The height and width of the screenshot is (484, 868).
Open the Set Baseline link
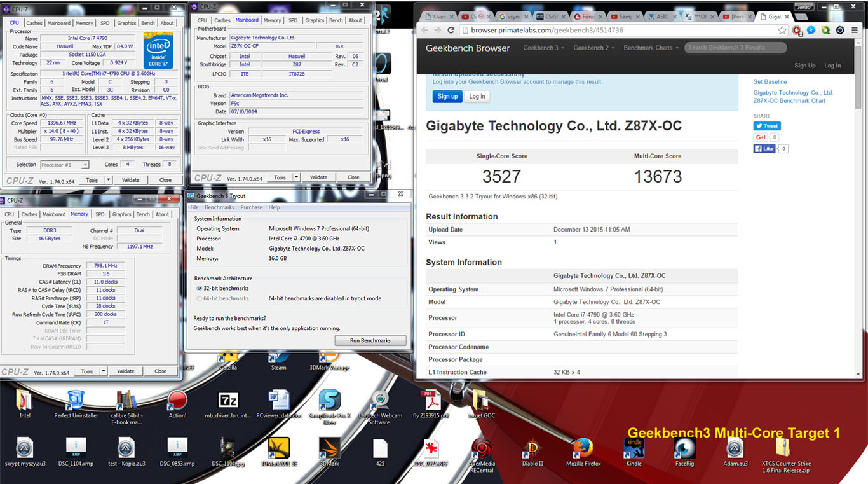tap(770, 82)
